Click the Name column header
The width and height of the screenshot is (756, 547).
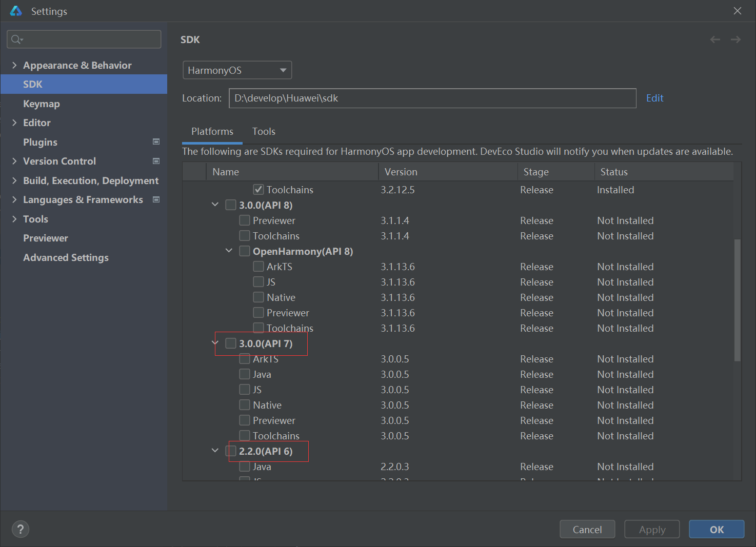(x=292, y=172)
